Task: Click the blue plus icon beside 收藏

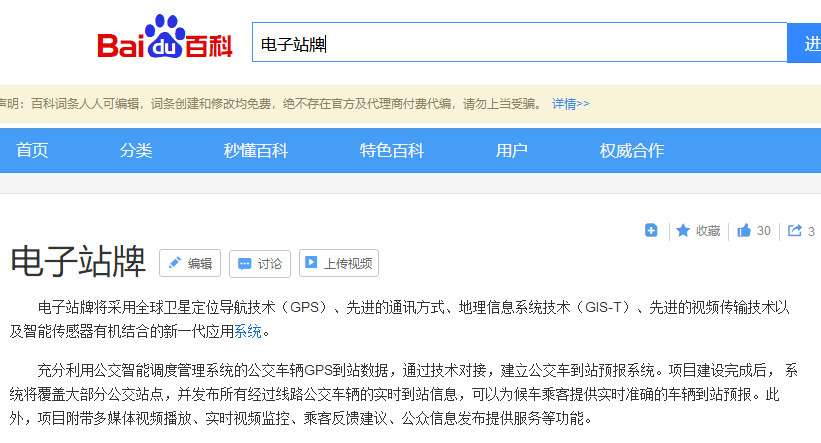Action: pos(651,231)
